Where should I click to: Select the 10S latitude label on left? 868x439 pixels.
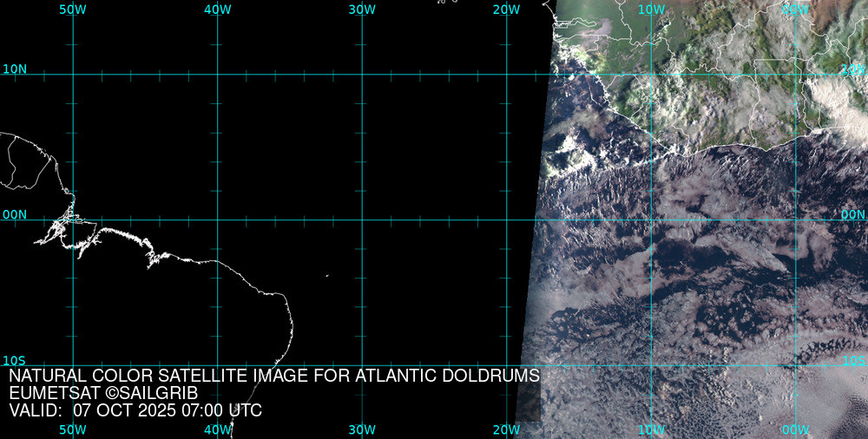coord(14,360)
